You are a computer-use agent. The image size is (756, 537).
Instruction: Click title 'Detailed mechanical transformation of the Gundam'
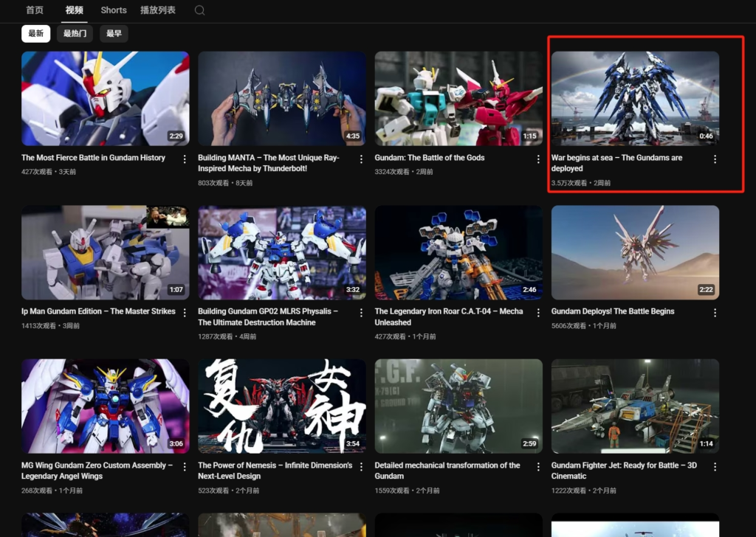click(447, 471)
